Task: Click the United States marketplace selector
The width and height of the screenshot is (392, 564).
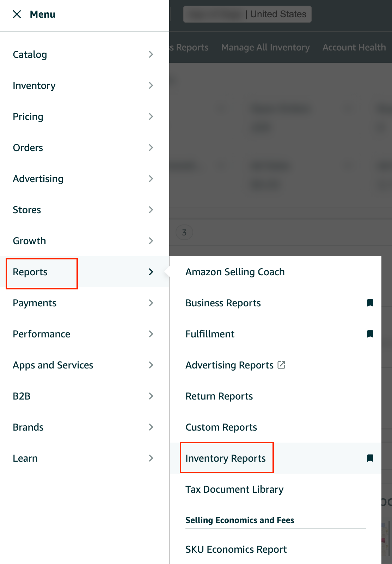Action: 247,14
